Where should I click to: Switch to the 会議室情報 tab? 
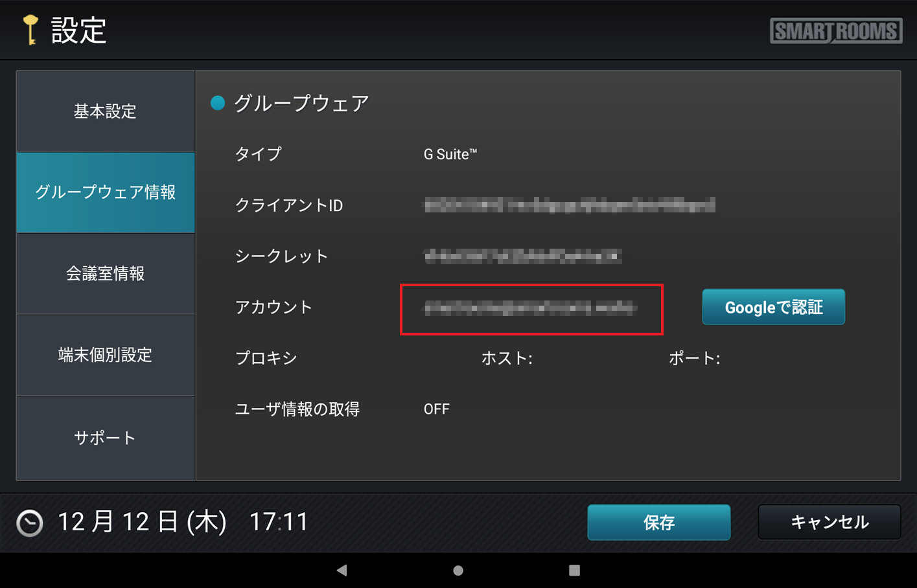point(105,274)
